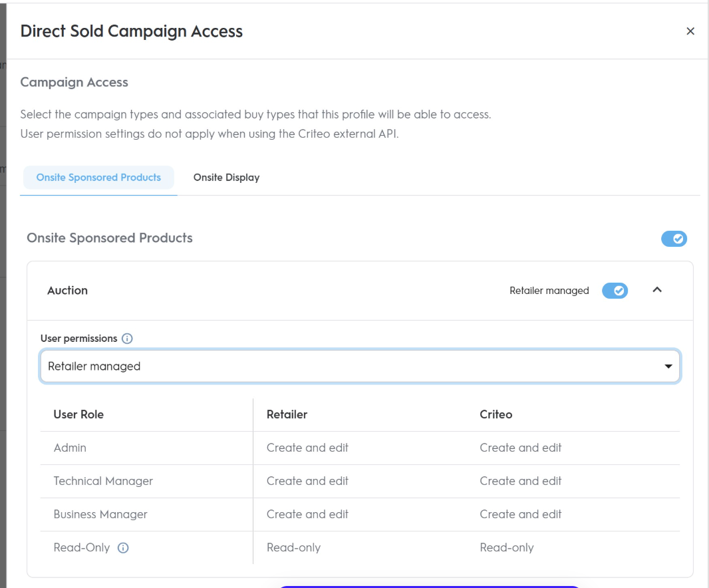The height and width of the screenshot is (588, 709).
Task: Click the Criteo column header
Action: 496,414
